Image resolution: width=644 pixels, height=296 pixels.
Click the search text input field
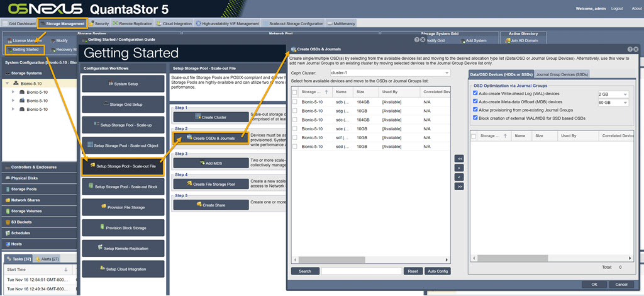click(x=362, y=271)
